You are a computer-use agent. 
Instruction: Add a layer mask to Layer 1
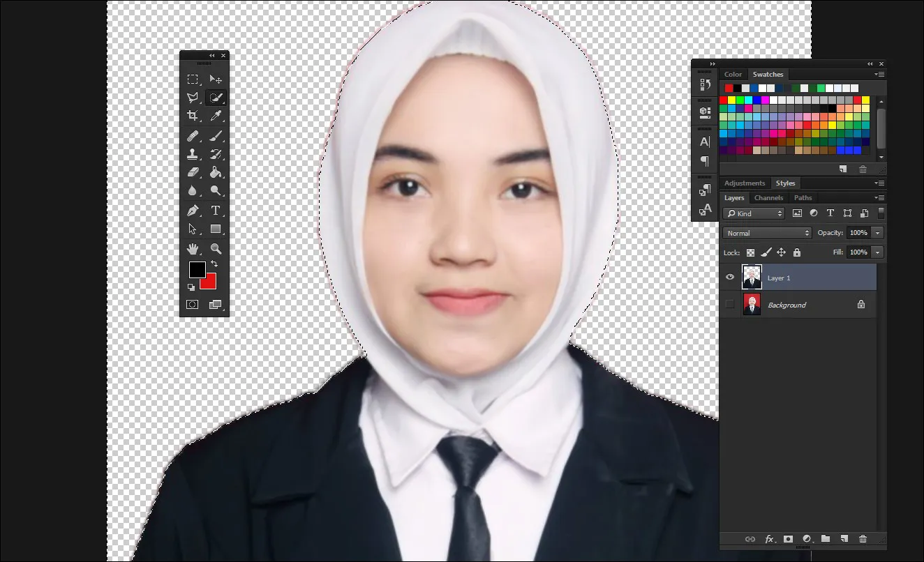tap(788, 538)
